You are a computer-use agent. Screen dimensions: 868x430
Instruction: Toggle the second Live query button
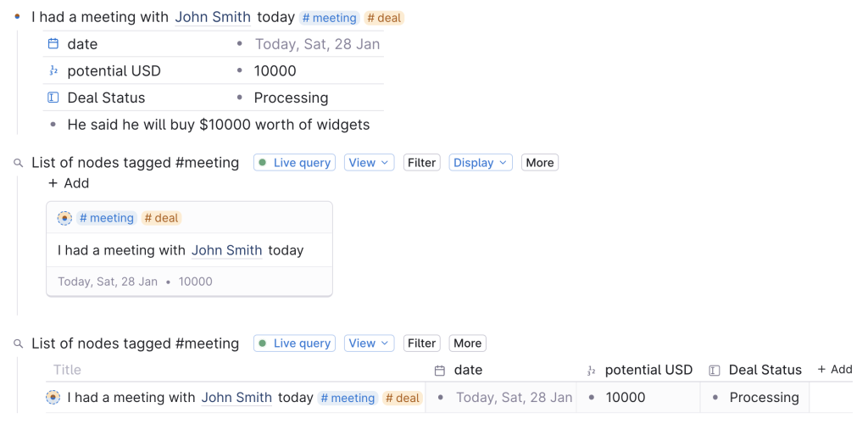click(294, 343)
